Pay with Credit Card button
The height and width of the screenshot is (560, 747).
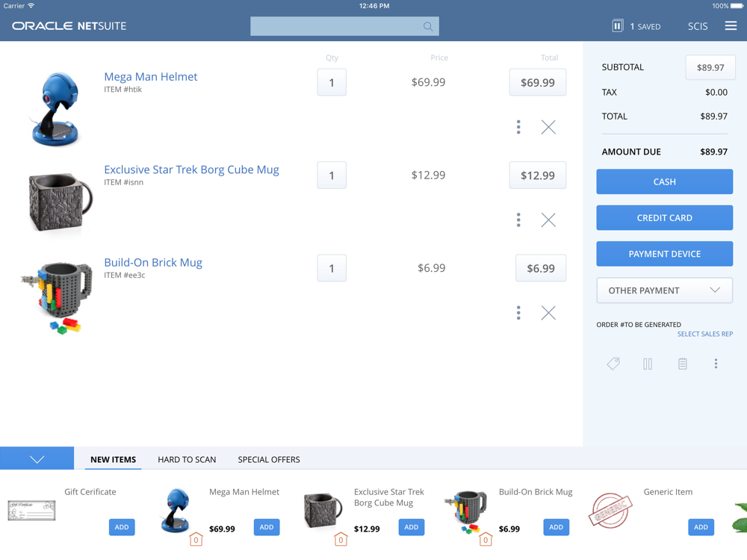tap(664, 217)
